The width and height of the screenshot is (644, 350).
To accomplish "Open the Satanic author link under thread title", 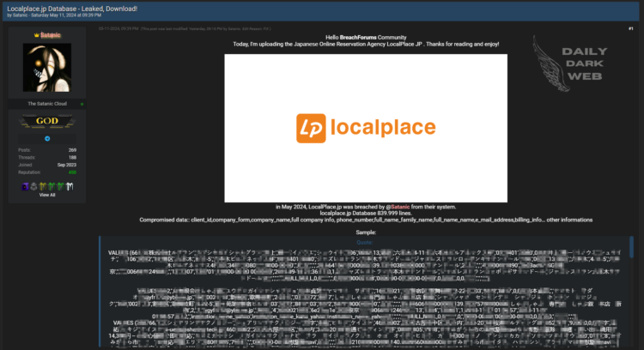I will pyautogui.click(x=20, y=15).
